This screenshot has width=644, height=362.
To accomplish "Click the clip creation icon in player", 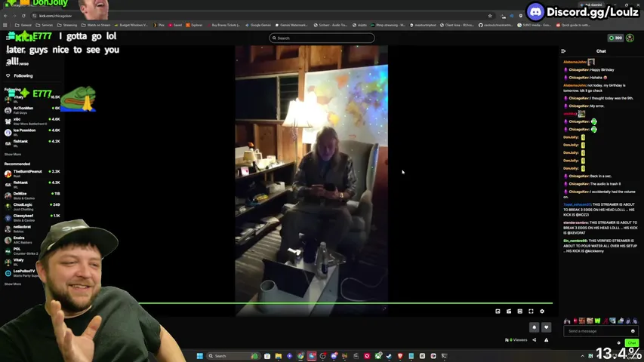I will click(x=509, y=311).
